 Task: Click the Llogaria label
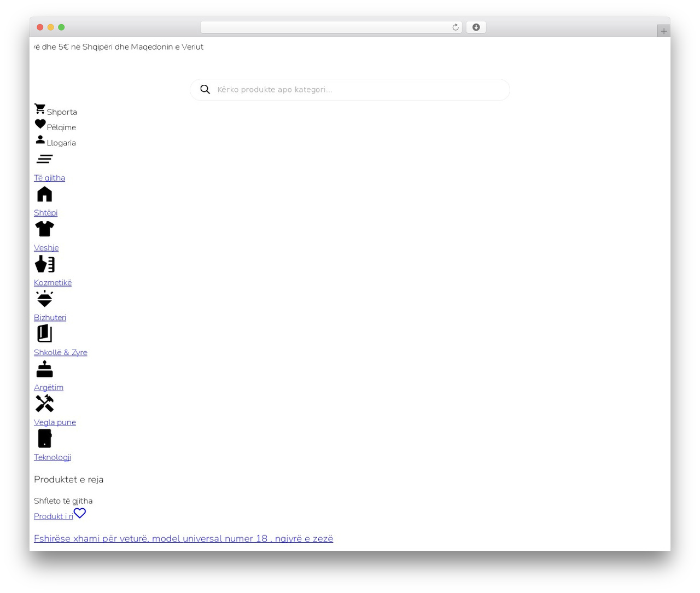coord(61,143)
